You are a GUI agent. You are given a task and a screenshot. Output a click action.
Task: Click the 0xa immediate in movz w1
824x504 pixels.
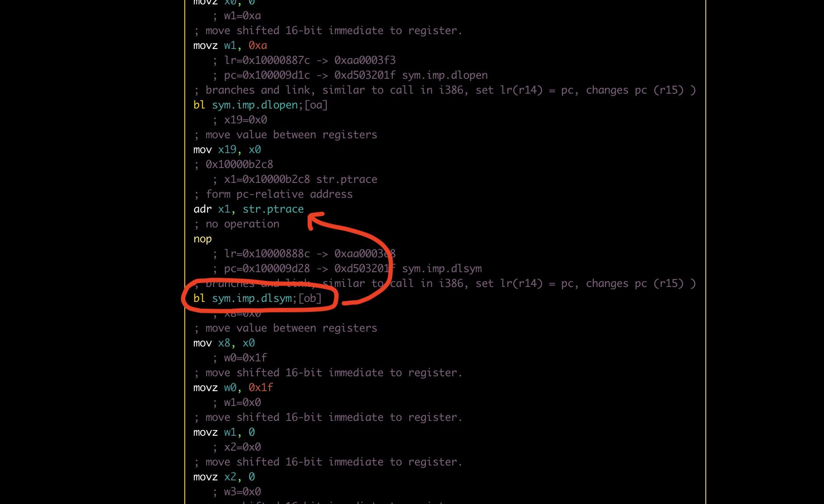coord(257,45)
